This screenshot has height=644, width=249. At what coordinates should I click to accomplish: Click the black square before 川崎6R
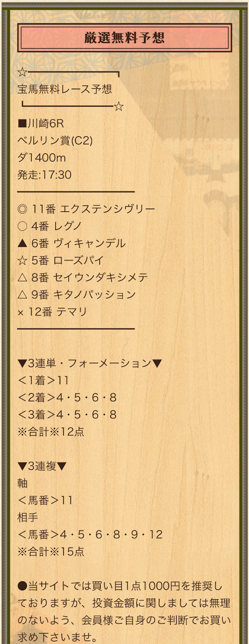(22, 124)
